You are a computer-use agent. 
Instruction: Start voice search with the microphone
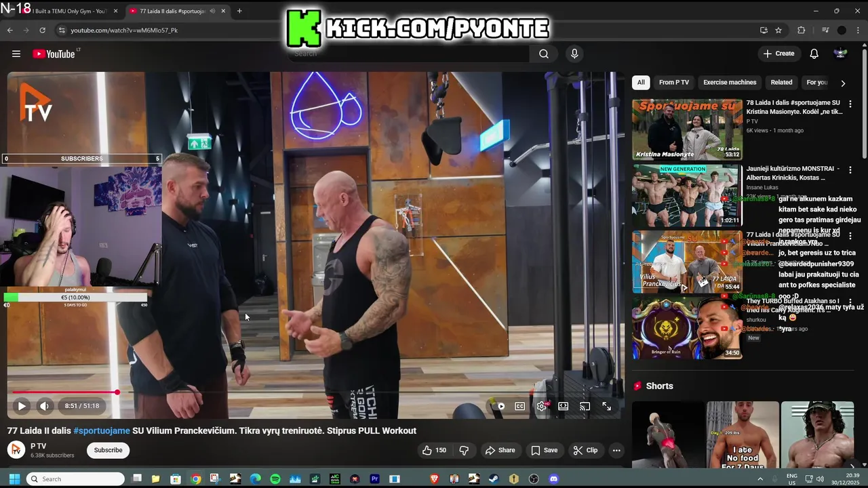tap(574, 54)
